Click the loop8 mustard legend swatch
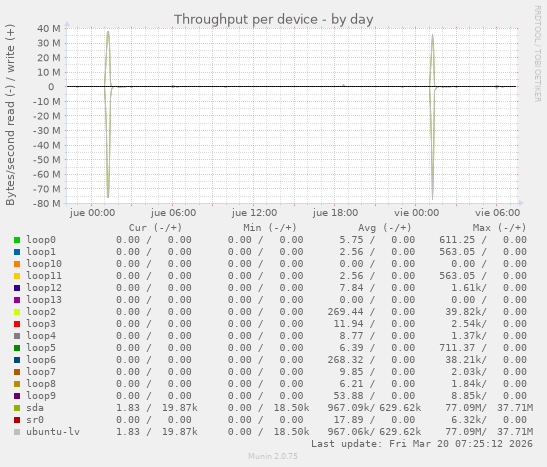Screen dimensions: 547x467 click(17, 384)
